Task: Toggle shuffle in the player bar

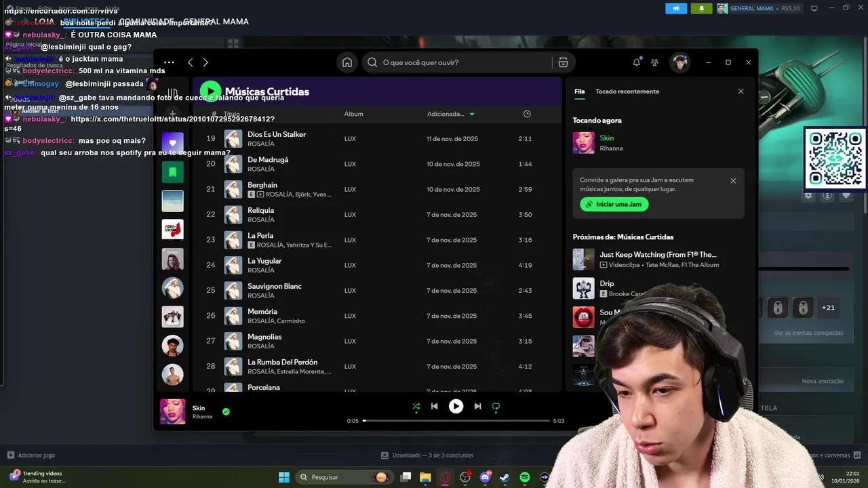Action: click(x=416, y=407)
